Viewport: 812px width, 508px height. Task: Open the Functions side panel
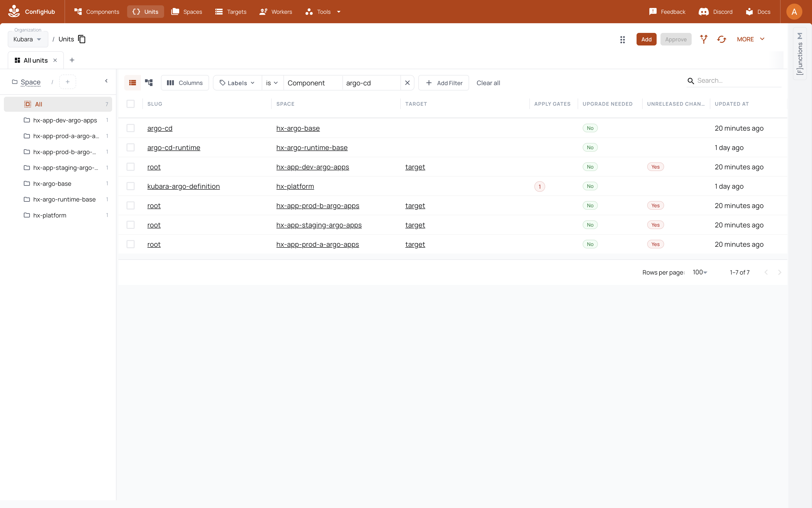point(800,54)
